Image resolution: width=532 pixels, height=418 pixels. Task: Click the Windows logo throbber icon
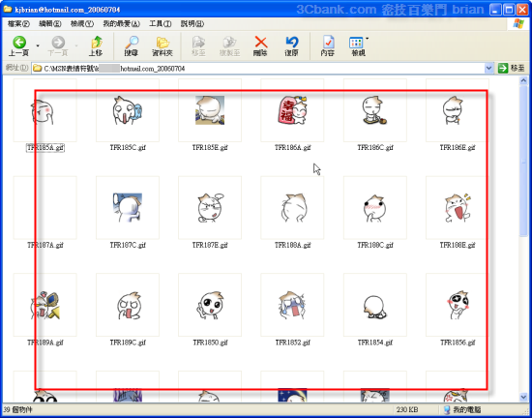coord(518,24)
